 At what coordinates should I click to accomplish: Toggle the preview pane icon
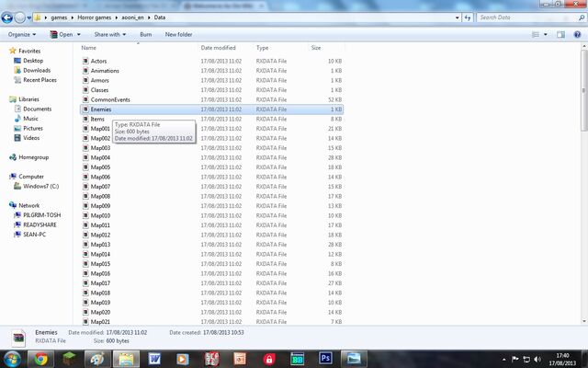click(x=560, y=35)
